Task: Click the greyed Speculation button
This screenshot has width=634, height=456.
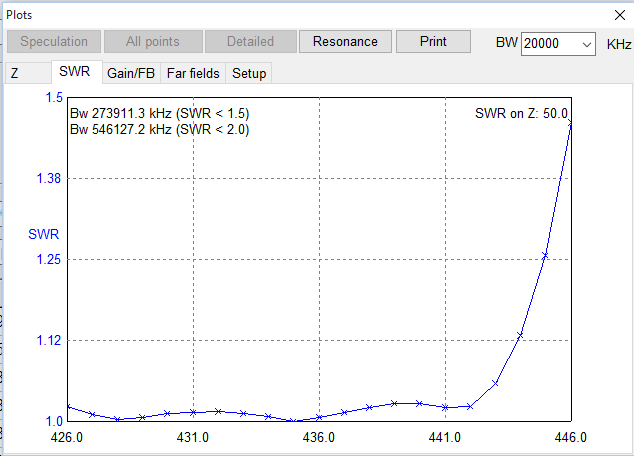Action: tap(54, 42)
